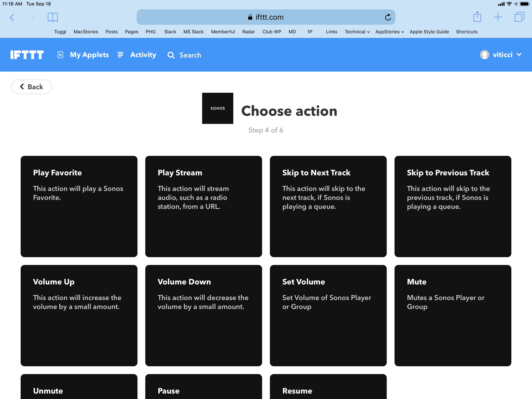This screenshot has height=399, width=532.
Task: Tap the Safari back arrow
Action: 12,17
